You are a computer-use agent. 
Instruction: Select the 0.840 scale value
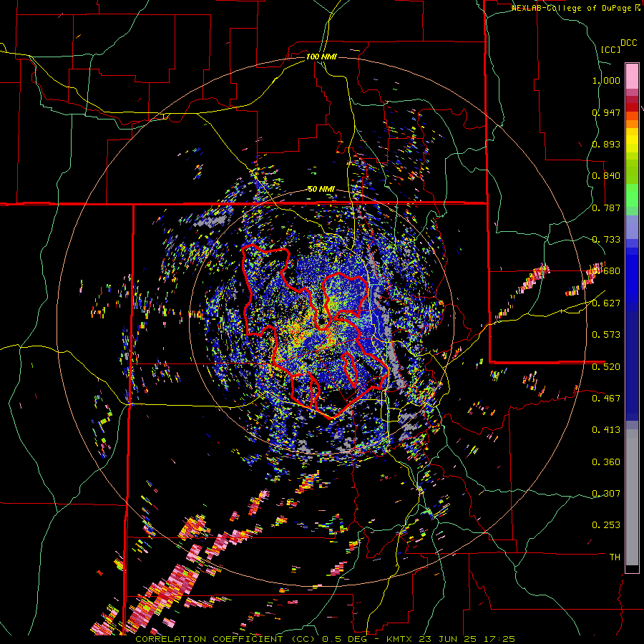(606, 176)
